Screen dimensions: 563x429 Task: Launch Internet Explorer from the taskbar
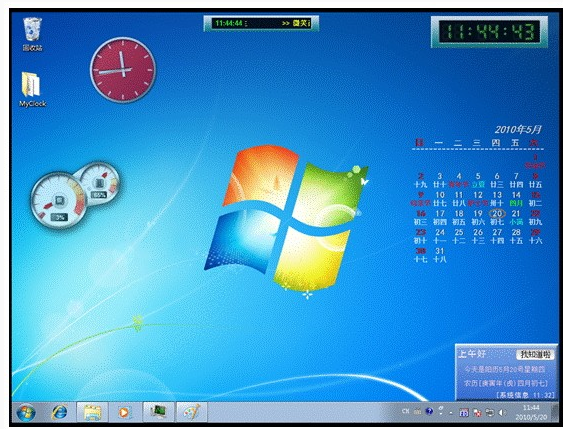point(59,412)
